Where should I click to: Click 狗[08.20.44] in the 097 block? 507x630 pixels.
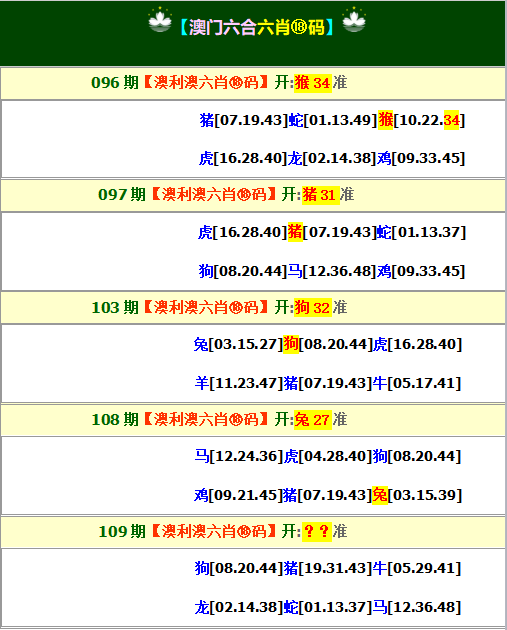click(243, 271)
